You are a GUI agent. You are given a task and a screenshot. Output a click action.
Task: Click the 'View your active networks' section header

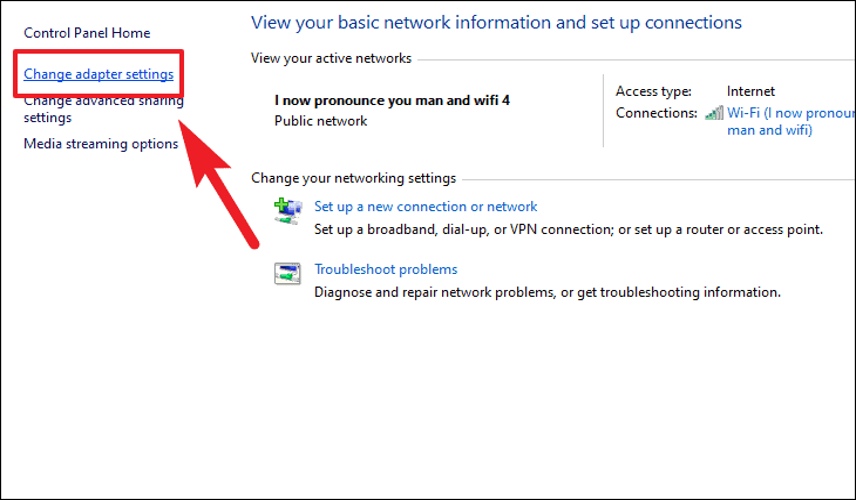coord(331,58)
